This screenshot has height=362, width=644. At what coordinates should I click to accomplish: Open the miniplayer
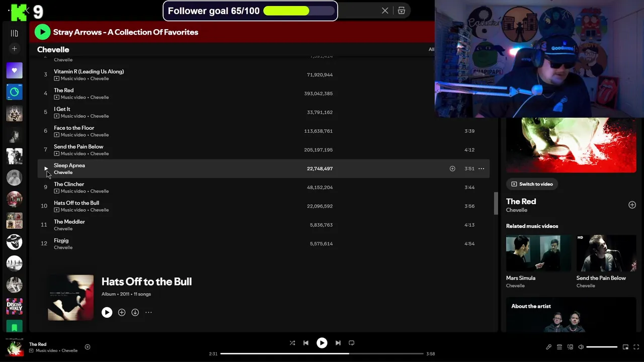[625, 347]
